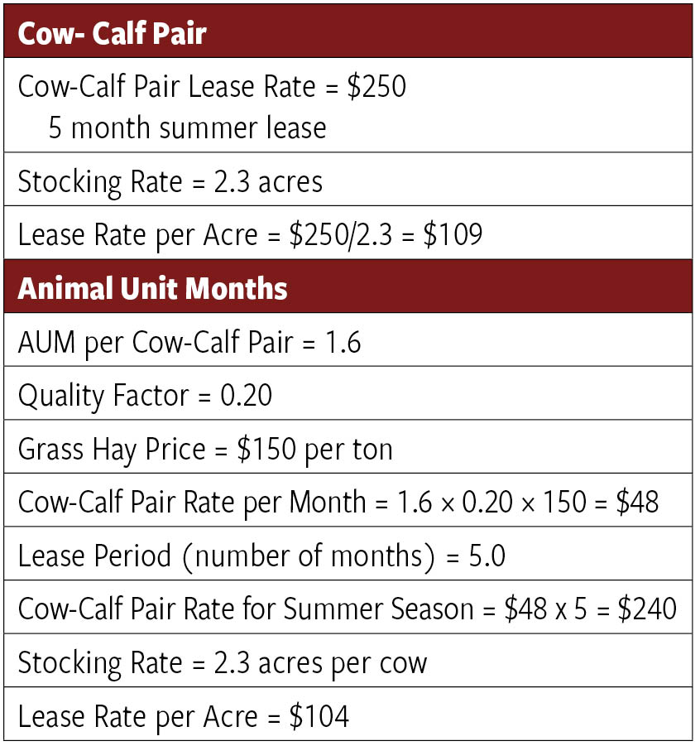
Task: Select the 'Stocking Rate = 2.3 acres per cow' row
Action: (223, 663)
